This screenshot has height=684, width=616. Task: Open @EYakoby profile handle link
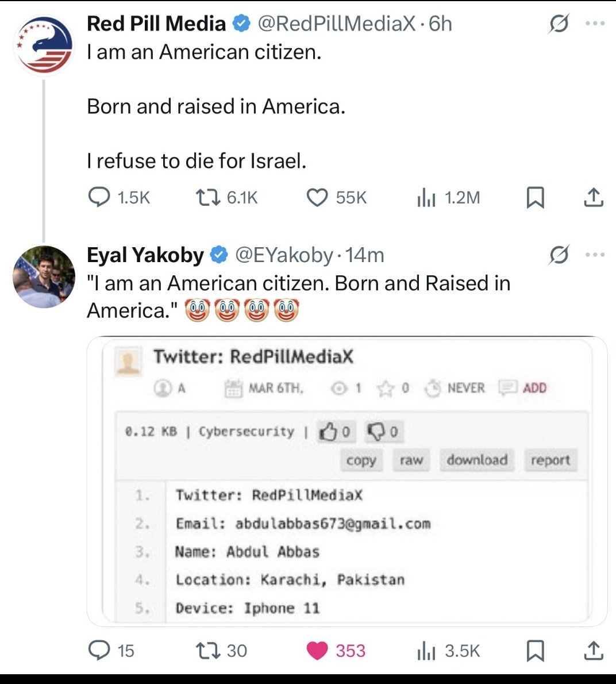click(284, 255)
